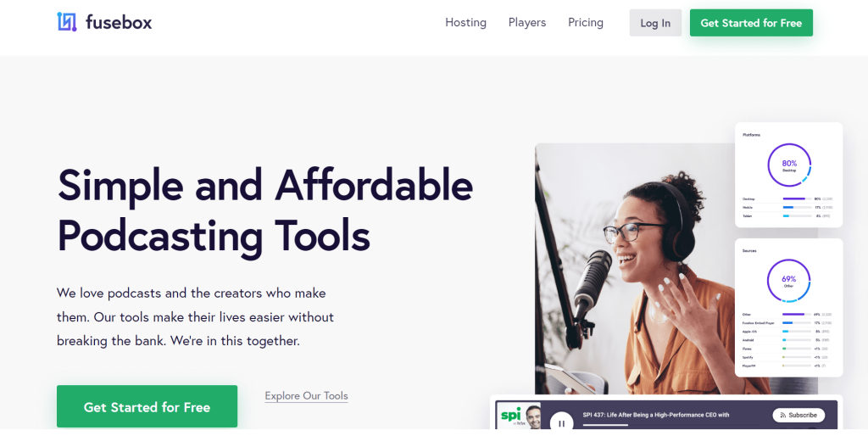Click the fusebox wordmark text
This screenshot has width=868, height=447.
(x=119, y=23)
